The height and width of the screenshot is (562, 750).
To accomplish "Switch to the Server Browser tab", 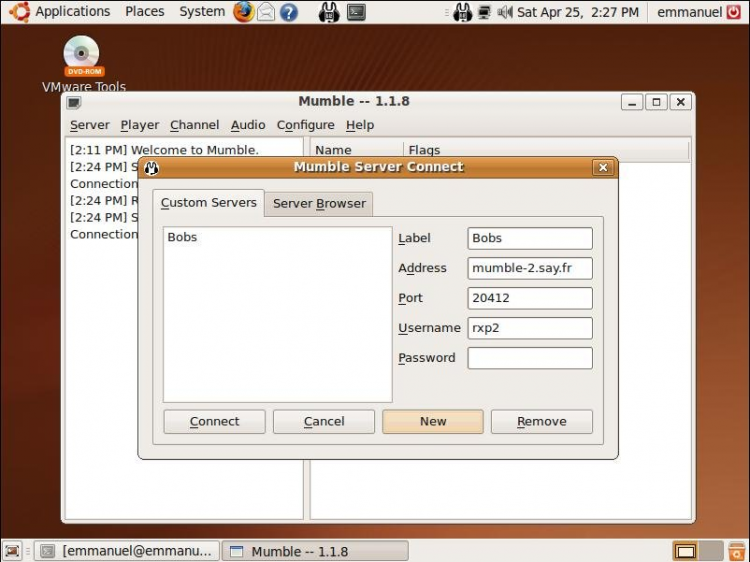I will pyautogui.click(x=319, y=204).
